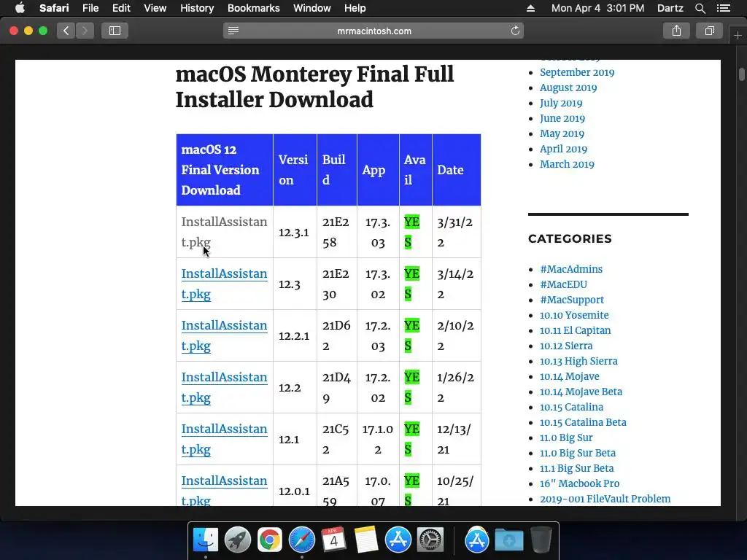Open Finder from the Dock
Screen dimensions: 747x560
[x=205, y=540]
